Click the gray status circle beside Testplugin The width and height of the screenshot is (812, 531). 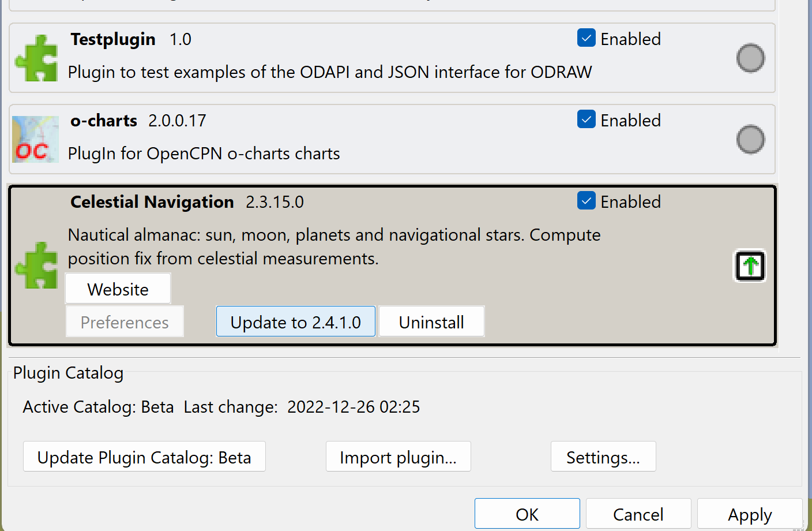click(x=750, y=58)
